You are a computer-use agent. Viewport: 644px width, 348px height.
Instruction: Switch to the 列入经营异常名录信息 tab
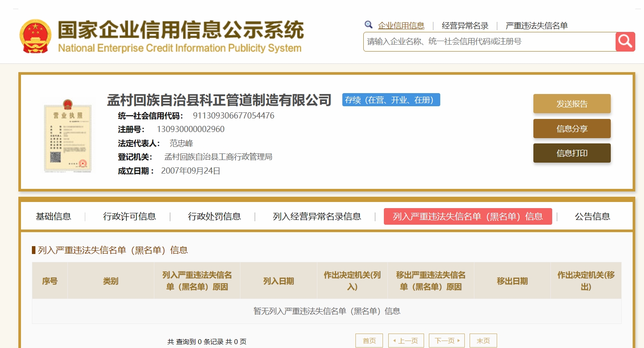point(317,216)
